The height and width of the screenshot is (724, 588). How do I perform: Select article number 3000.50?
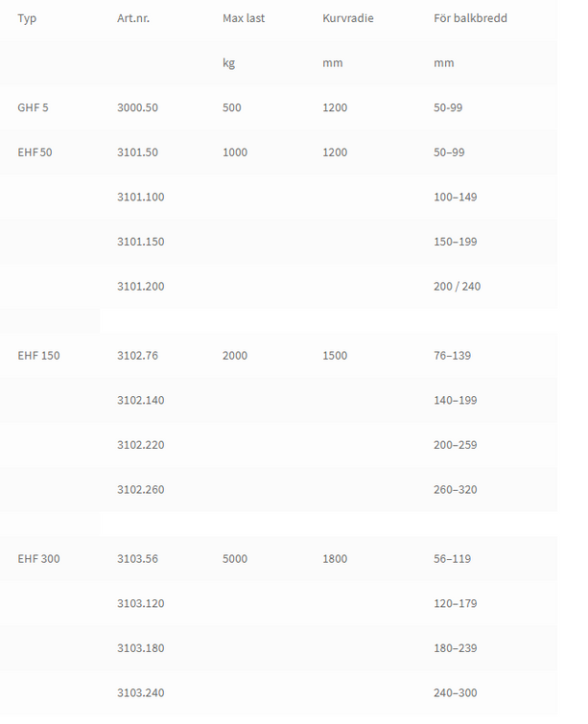point(137,107)
